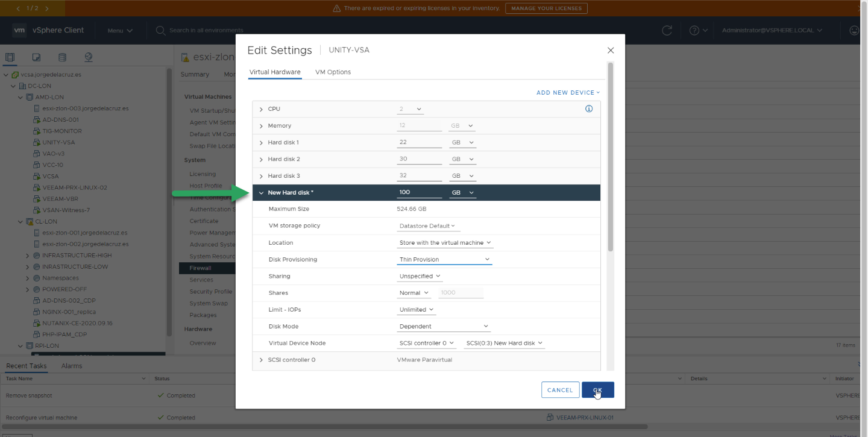This screenshot has width=868, height=437.
Task: Select Firewall in the host menu
Action: coord(207,268)
